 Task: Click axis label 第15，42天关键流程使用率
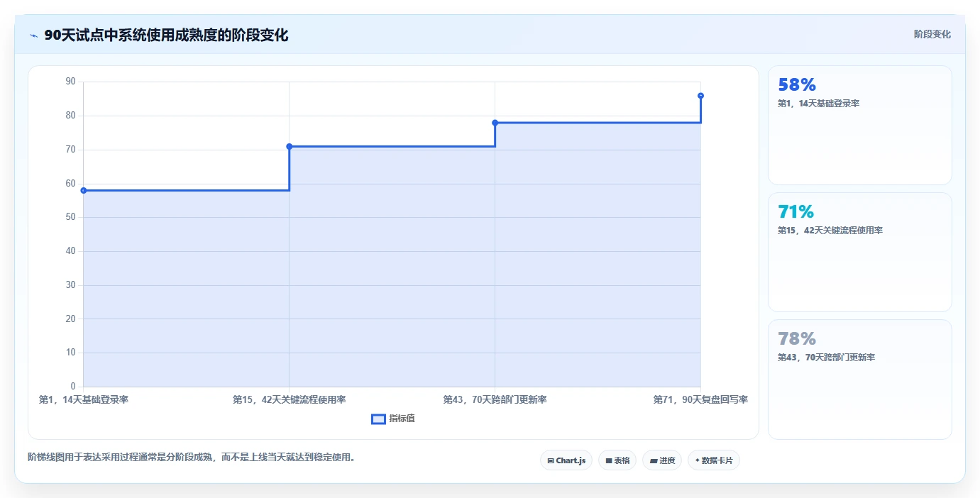[290, 399]
